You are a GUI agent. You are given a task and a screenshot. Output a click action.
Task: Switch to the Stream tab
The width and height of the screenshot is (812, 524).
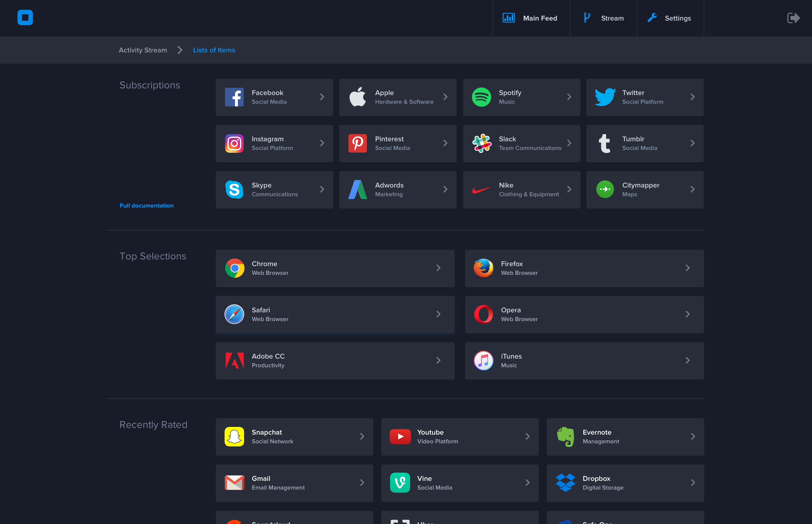coord(603,18)
